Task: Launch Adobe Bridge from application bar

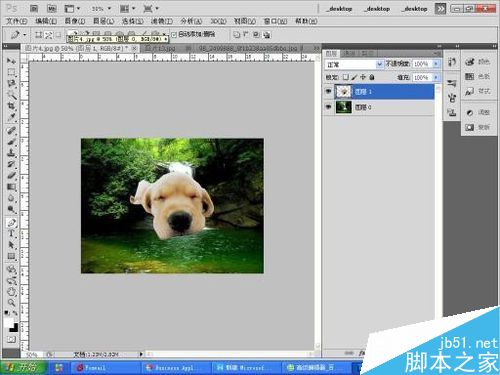Action: click(34, 8)
